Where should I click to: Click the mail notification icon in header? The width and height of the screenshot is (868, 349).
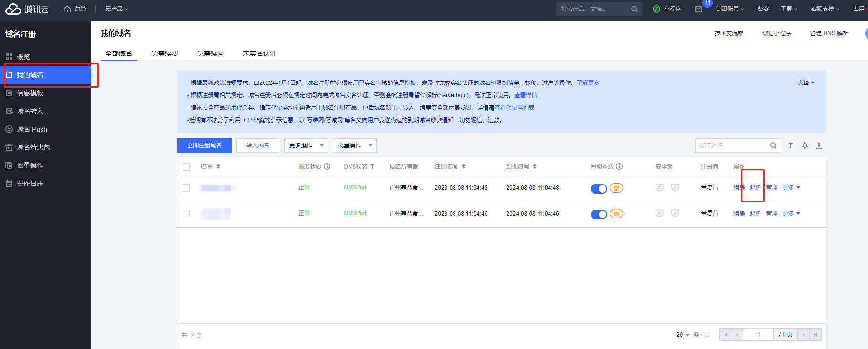699,9
